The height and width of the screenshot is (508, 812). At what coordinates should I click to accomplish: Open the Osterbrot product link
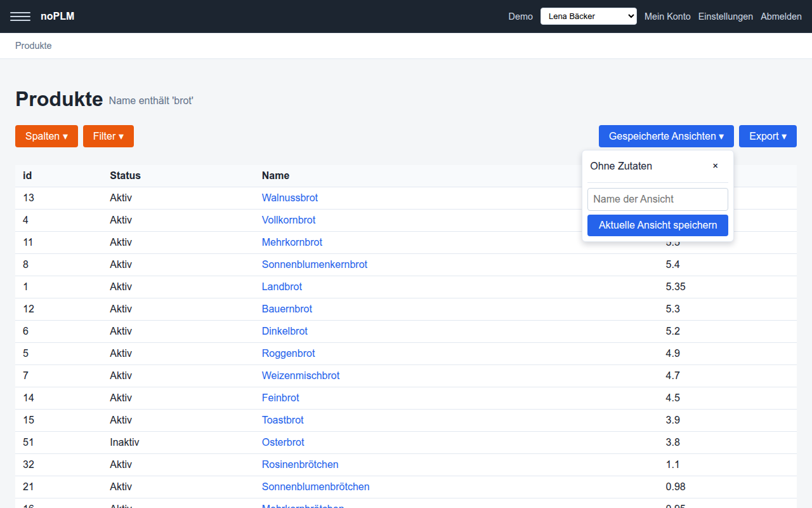click(x=283, y=442)
